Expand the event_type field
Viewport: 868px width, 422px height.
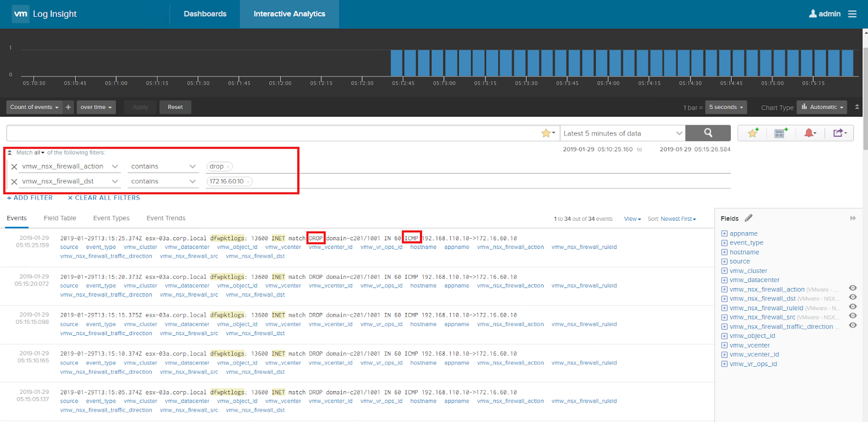724,243
